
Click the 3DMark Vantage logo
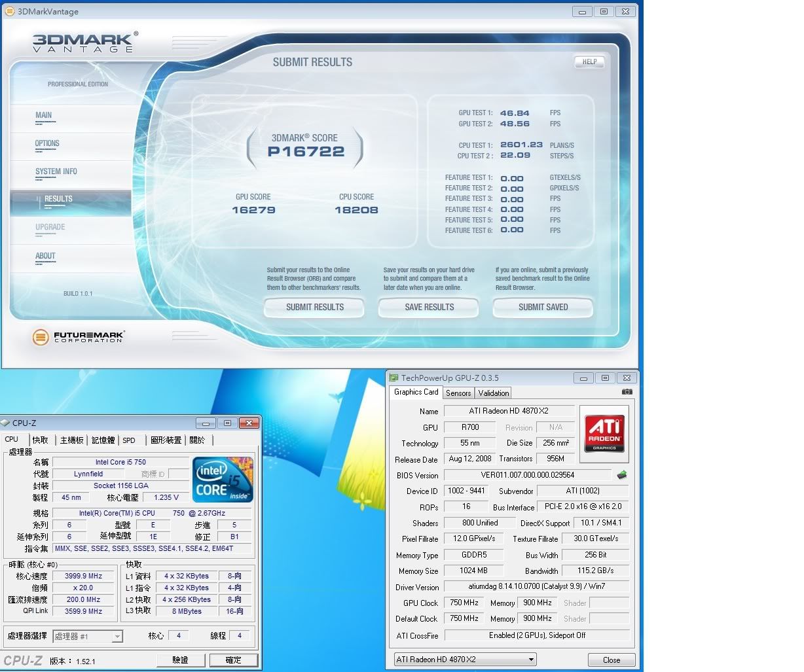pyautogui.click(x=85, y=42)
